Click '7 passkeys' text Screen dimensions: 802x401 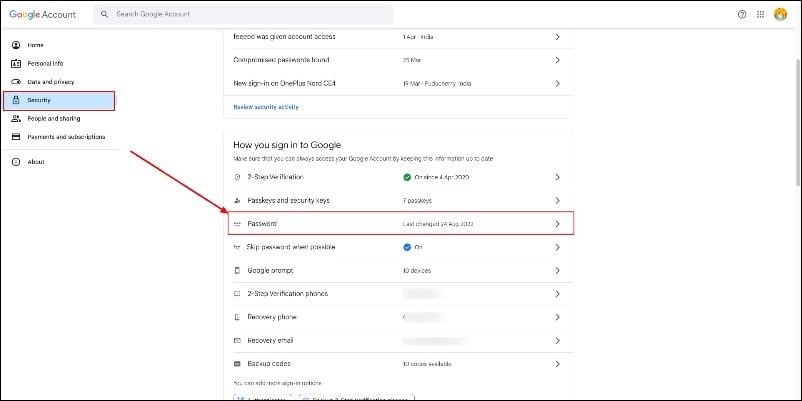pos(417,200)
